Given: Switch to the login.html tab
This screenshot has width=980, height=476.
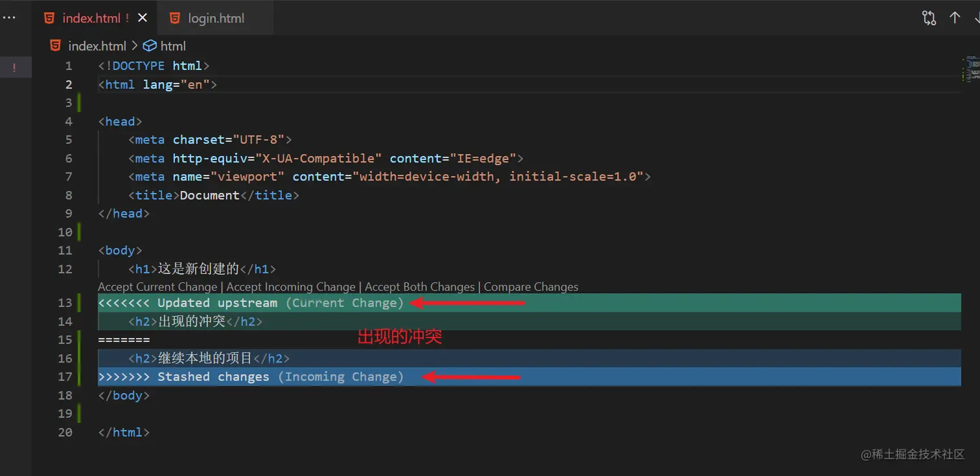Looking at the screenshot, I should pyautogui.click(x=216, y=18).
